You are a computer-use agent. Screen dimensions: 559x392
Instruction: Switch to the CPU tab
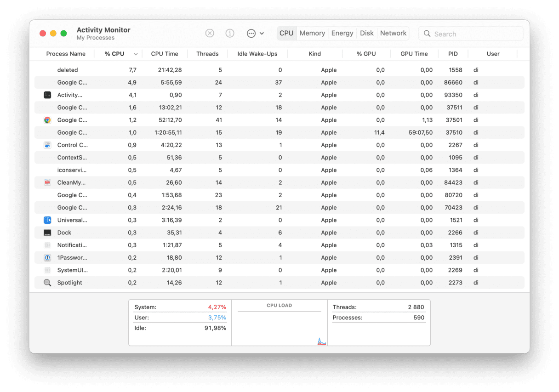286,33
